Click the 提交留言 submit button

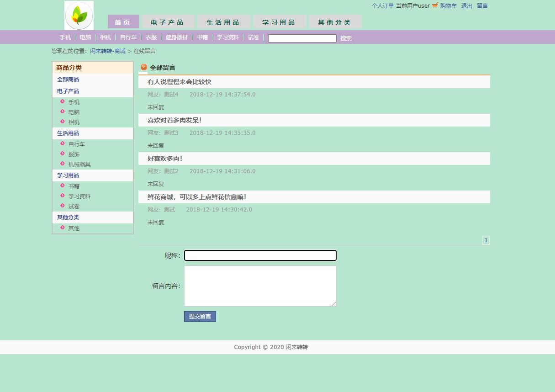pos(200,316)
